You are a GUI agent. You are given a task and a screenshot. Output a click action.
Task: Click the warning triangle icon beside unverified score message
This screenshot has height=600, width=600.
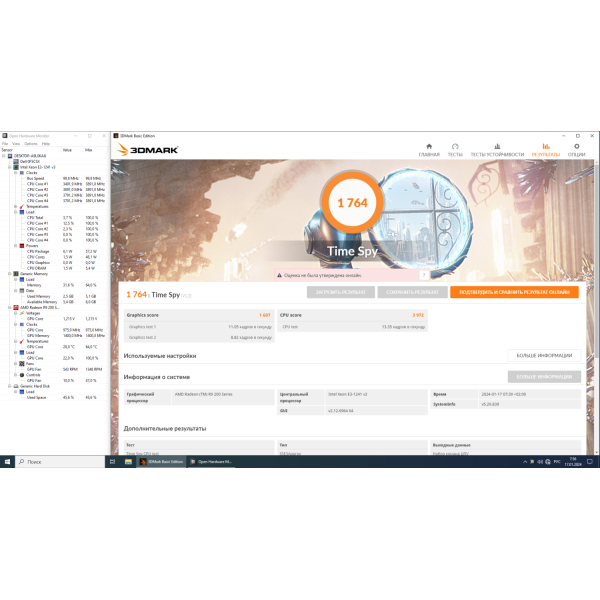[279, 275]
